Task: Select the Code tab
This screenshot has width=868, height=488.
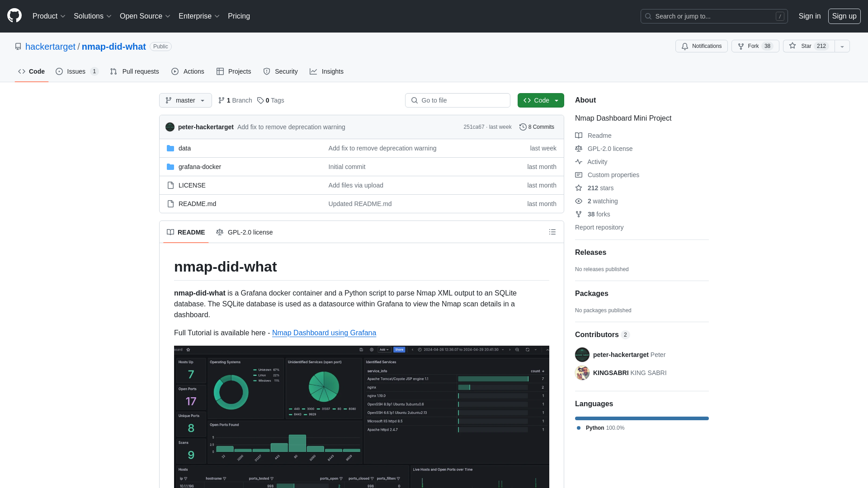Action: [x=31, y=71]
